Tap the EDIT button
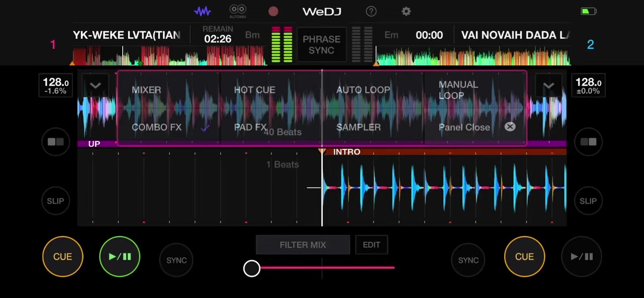644x298 pixels. [x=371, y=245]
